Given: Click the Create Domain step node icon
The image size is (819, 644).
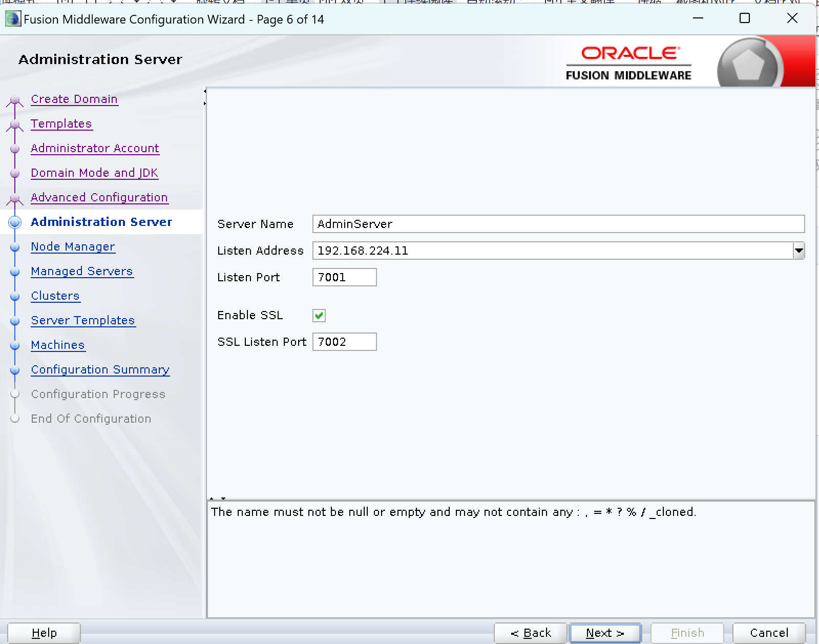Looking at the screenshot, I should [x=15, y=99].
